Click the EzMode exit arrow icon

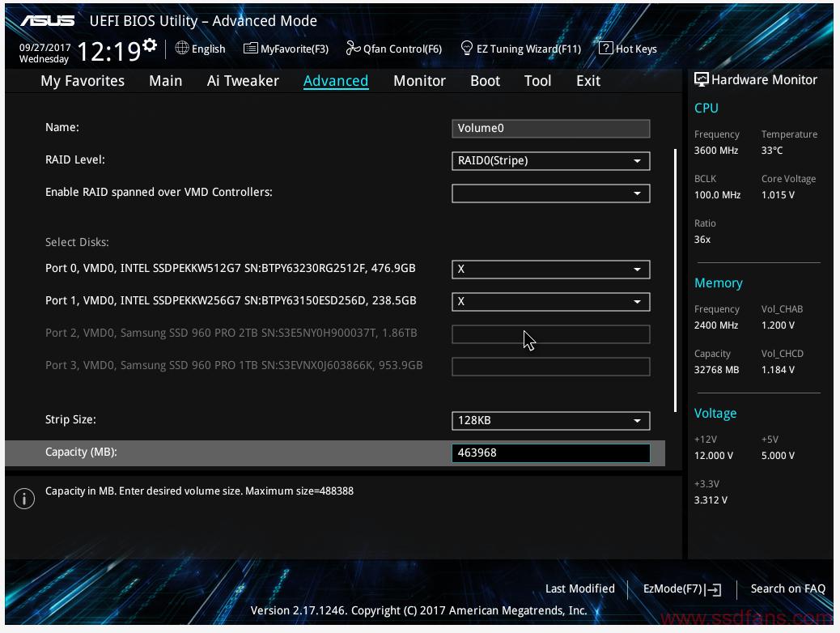point(714,589)
